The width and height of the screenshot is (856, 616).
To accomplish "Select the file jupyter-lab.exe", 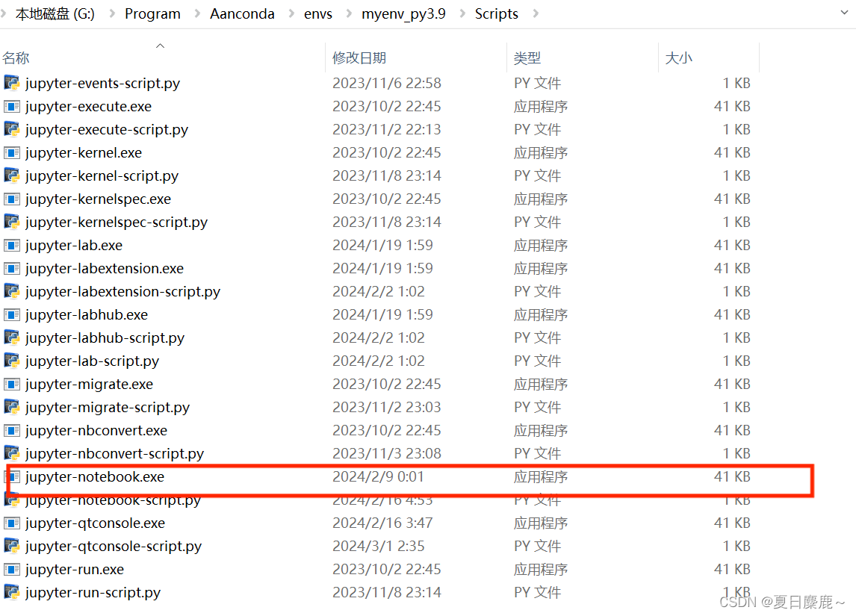I will [x=74, y=246].
